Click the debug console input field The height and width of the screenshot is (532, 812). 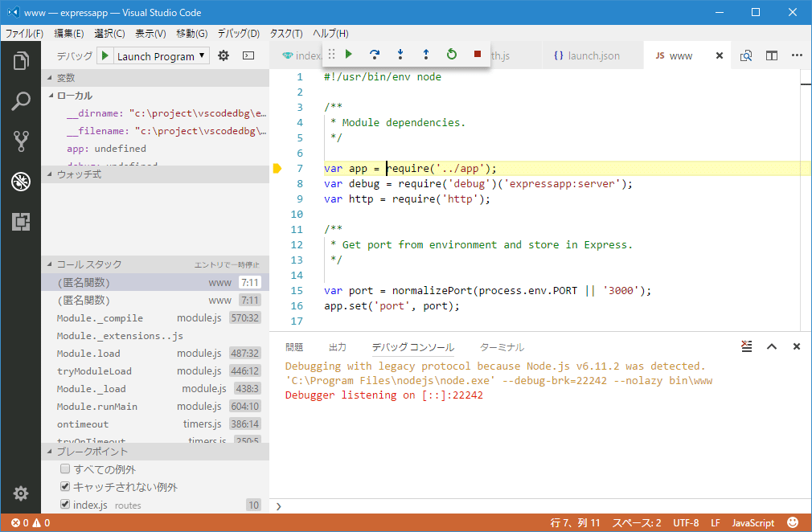click(482, 507)
